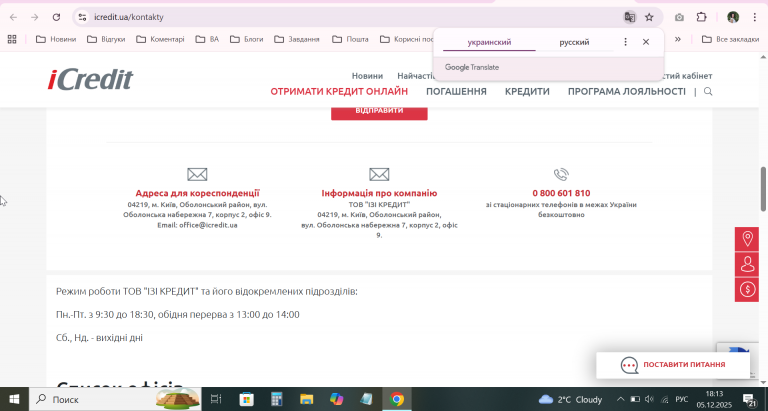
Task: Open site information icon in address bar
Action: (x=82, y=17)
